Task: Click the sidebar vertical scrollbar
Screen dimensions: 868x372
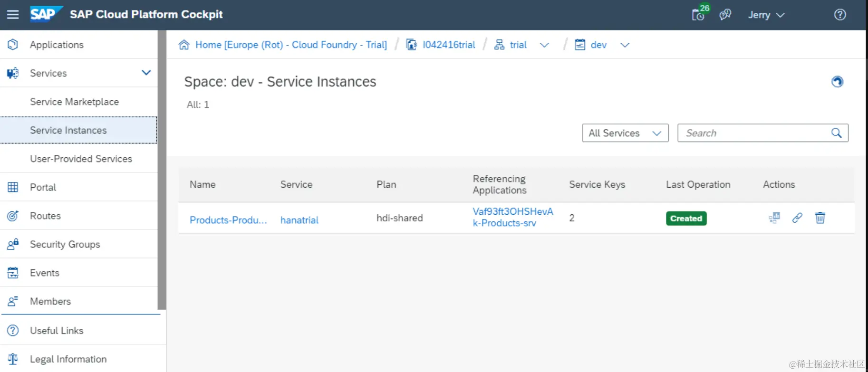Action: (x=162, y=170)
